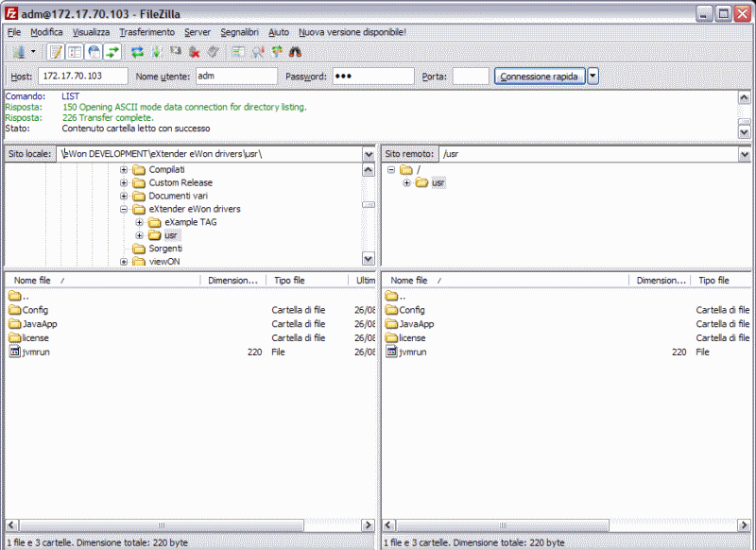This screenshot has width=756, height=550.
Task: Click the Nome utente input field
Action: (236, 77)
